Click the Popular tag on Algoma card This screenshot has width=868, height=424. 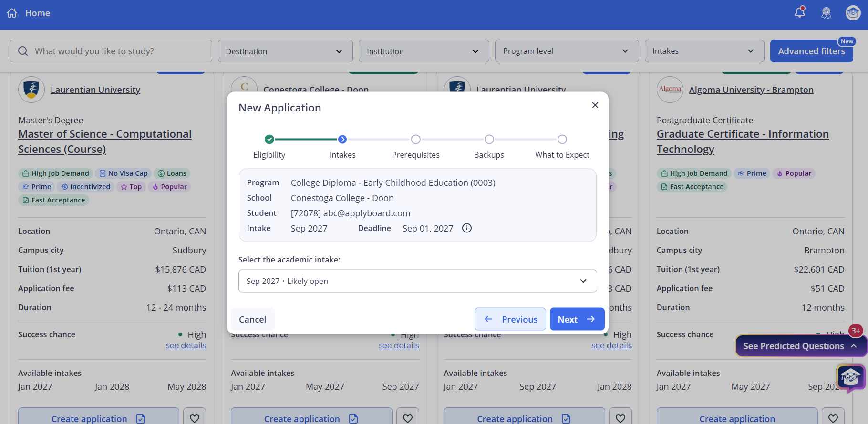[794, 173]
